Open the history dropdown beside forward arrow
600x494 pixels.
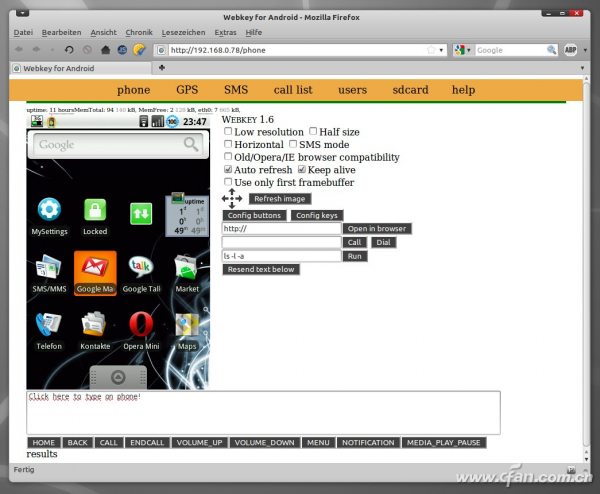[x=52, y=50]
